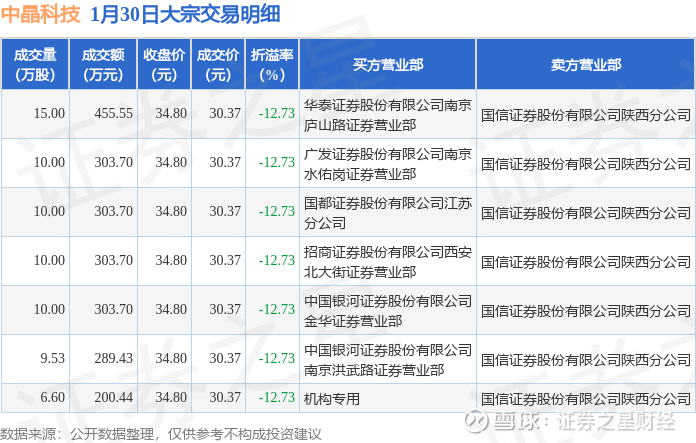Click seller 国信证券陕西分公司 in the 招商证券 row

tap(585, 261)
